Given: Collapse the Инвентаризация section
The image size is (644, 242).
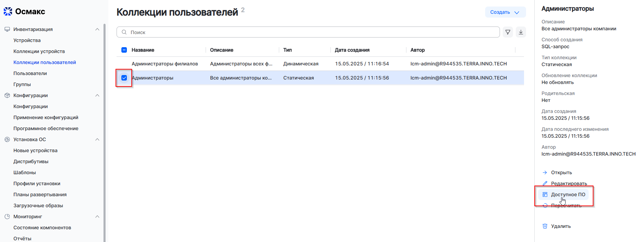Looking at the screenshot, I should pyautogui.click(x=97, y=29).
